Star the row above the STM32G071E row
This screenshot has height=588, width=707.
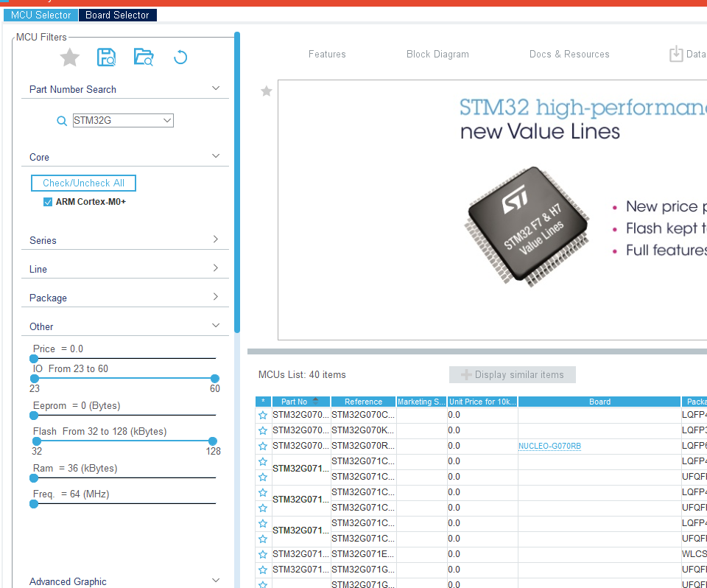pos(263,539)
